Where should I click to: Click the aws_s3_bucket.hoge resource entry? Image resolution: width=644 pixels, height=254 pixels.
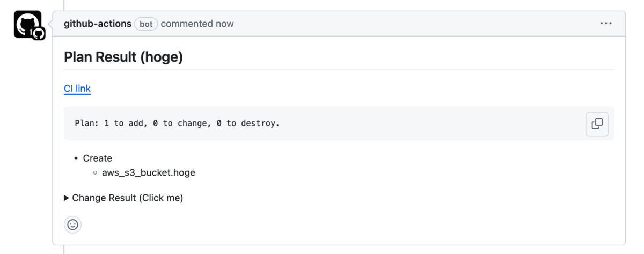pyautogui.click(x=149, y=173)
